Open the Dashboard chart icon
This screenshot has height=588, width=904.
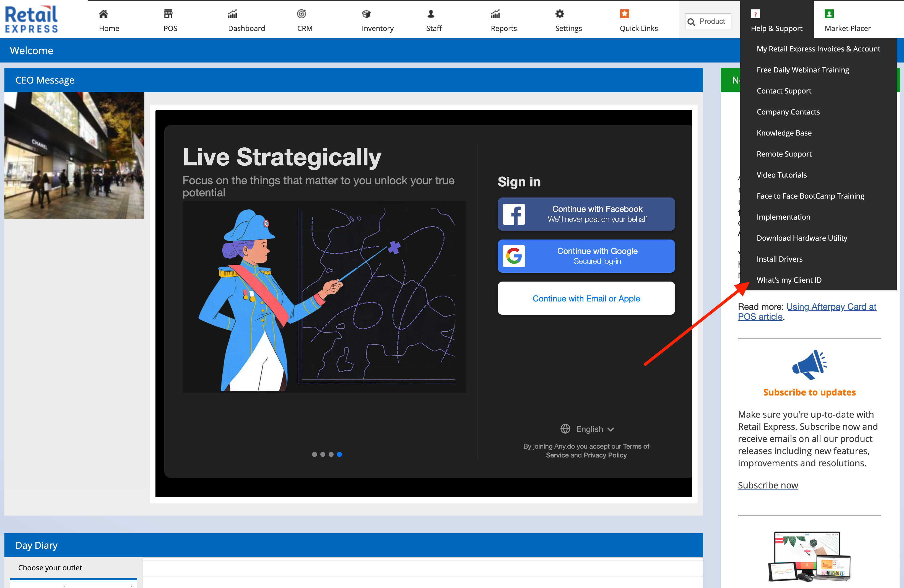pos(232,14)
